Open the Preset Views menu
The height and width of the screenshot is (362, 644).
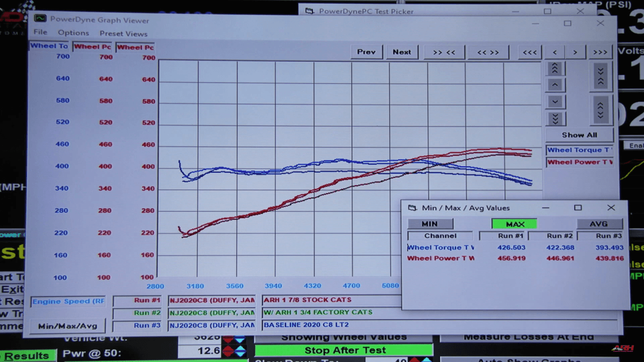coord(123,33)
